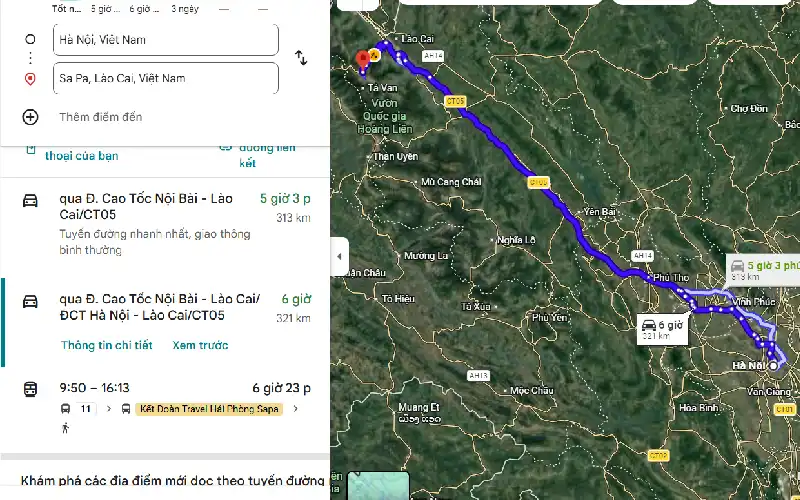Click the 'Sa Pa, Lào Cai, Việt Nam' destination field
Screen dimensions: 800x500
tap(166, 78)
